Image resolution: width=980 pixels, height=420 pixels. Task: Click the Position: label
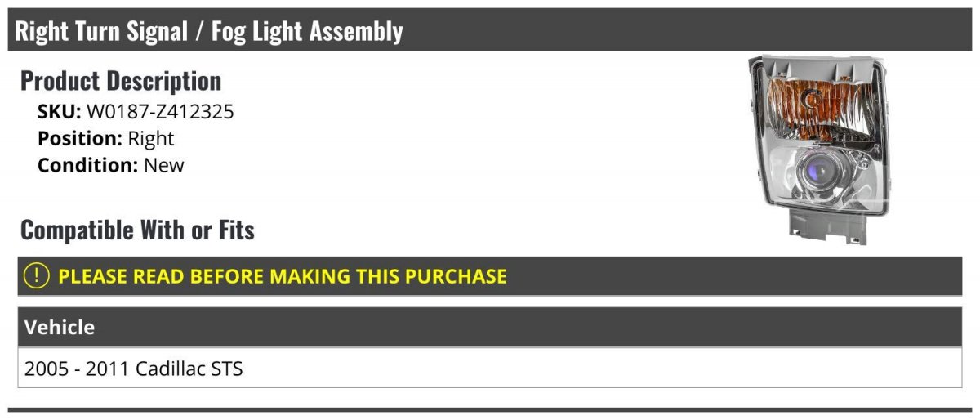pyautogui.click(x=80, y=139)
